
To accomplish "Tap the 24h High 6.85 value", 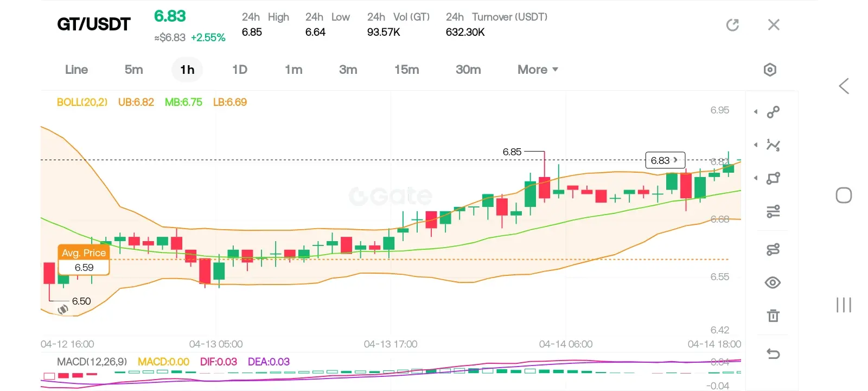I will (x=252, y=32).
